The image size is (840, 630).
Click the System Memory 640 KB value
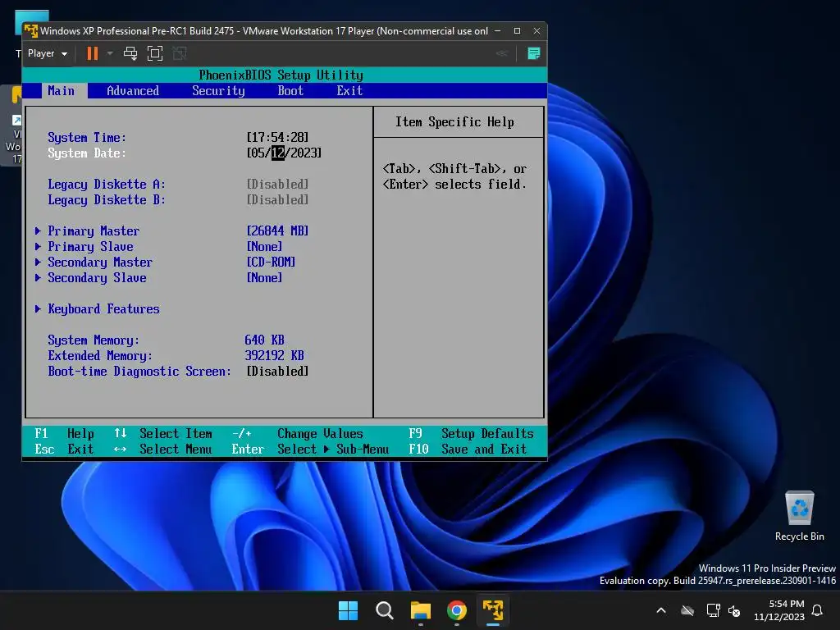click(264, 340)
